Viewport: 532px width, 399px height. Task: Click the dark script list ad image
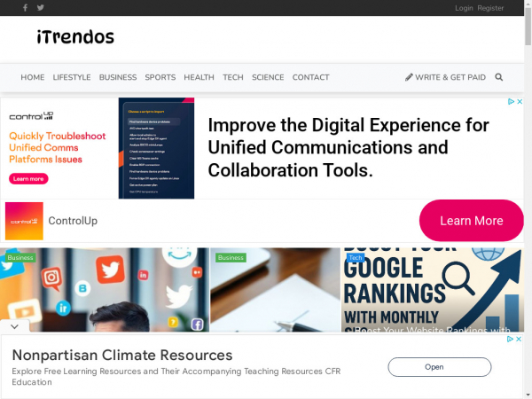pos(156,148)
